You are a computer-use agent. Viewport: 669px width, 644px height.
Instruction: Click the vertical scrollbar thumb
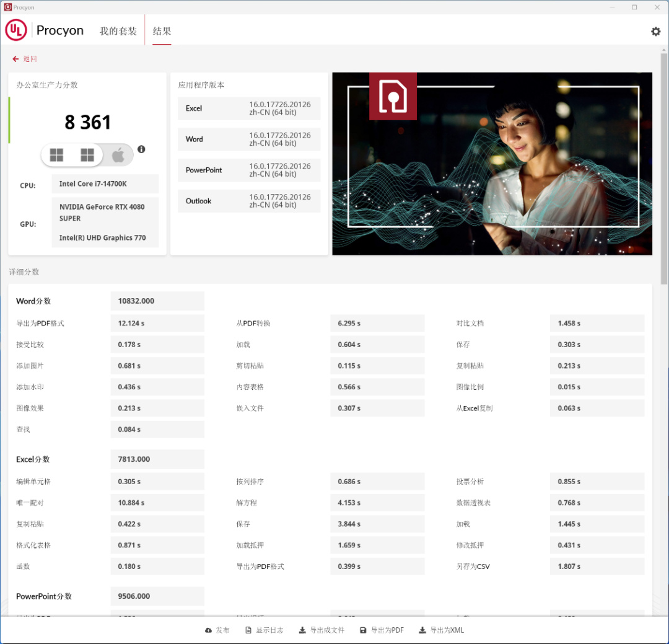tap(664, 169)
